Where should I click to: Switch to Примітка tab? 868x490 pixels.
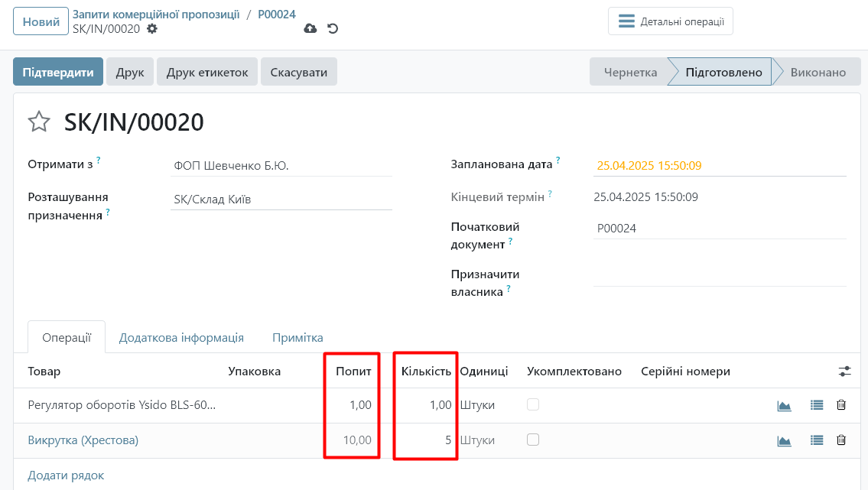click(297, 337)
